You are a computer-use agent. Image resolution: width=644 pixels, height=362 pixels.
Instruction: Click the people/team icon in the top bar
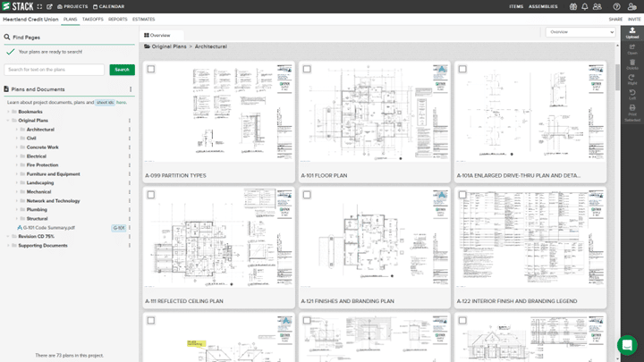(x=597, y=6)
